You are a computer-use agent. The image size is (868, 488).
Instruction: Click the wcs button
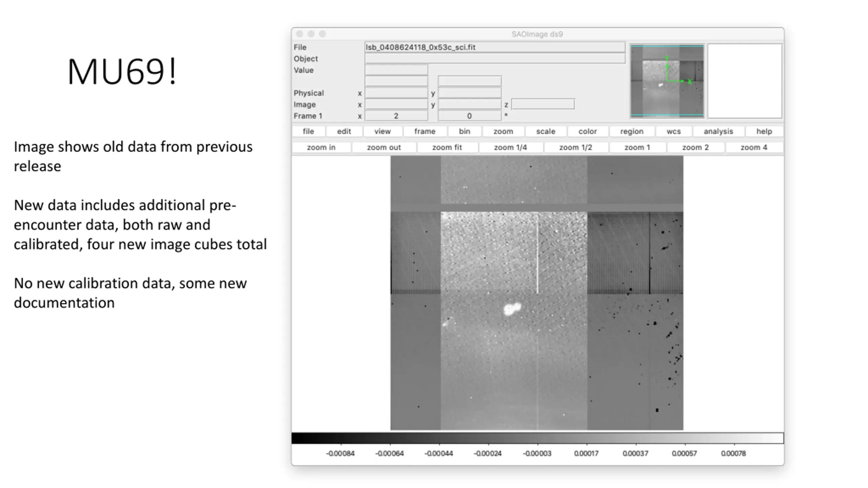673,131
